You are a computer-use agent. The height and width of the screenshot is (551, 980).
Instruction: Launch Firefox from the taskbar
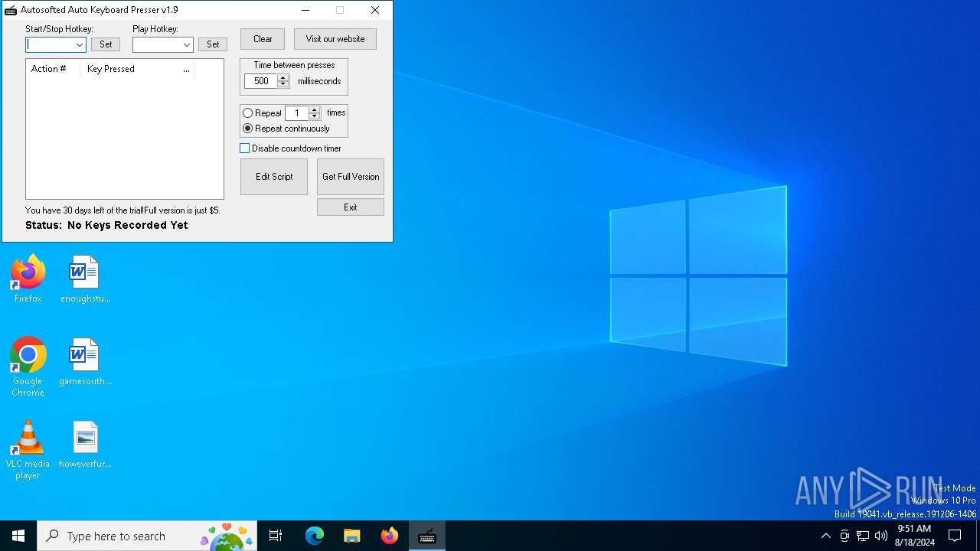point(390,536)
